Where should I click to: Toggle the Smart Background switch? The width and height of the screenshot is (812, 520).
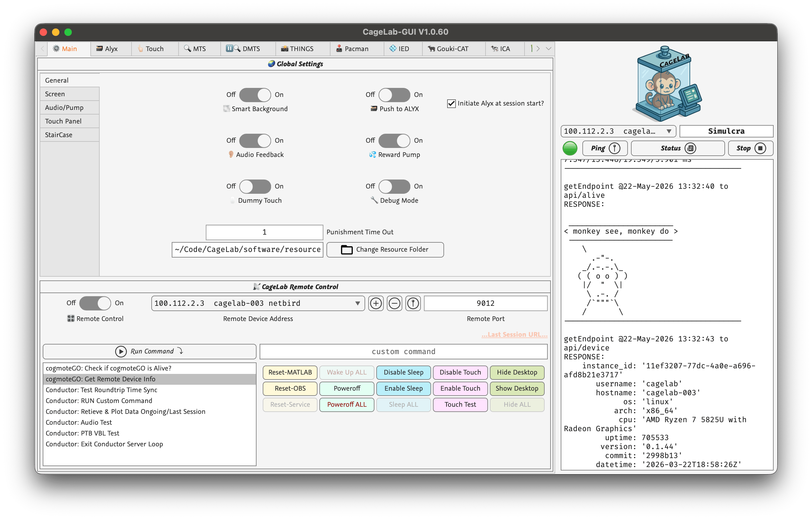(255, 95)
